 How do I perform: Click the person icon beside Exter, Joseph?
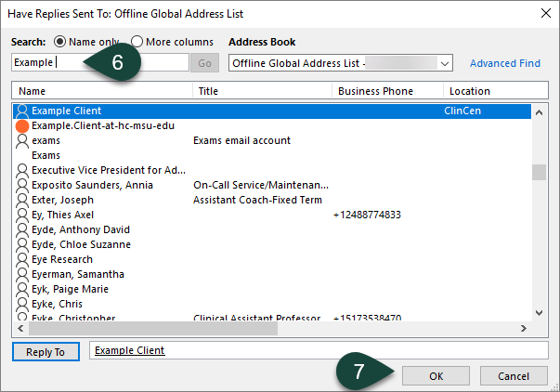click(x=22, y=200)
